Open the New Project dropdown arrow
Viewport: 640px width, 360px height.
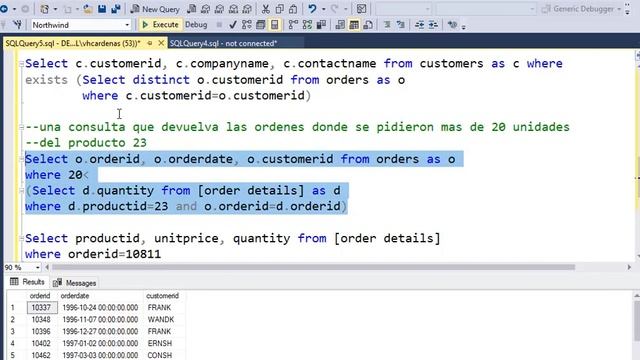[56, 9]
